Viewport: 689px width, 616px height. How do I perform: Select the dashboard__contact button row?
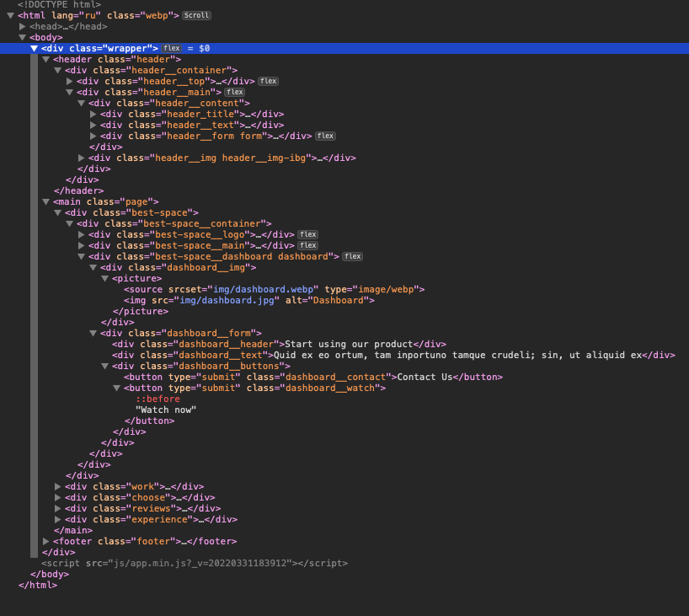click(312, 378)
